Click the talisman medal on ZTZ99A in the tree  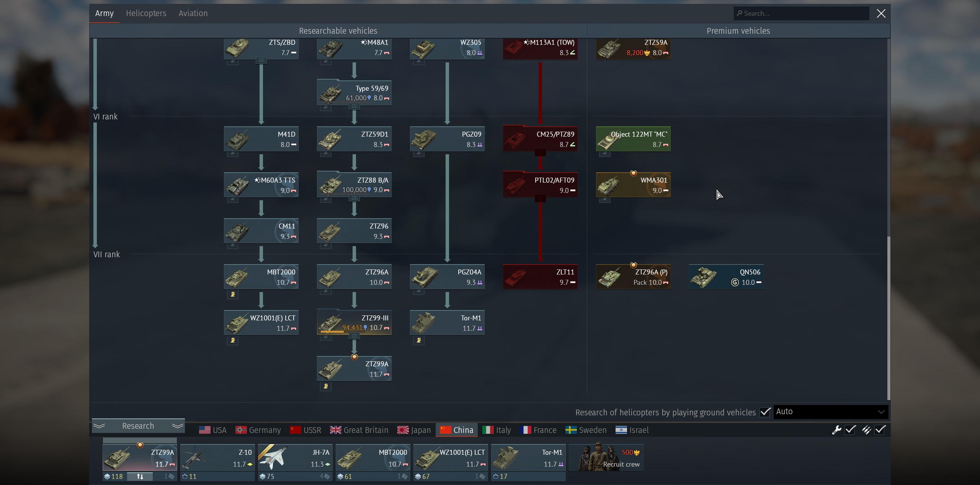click(x=354, y=357)
